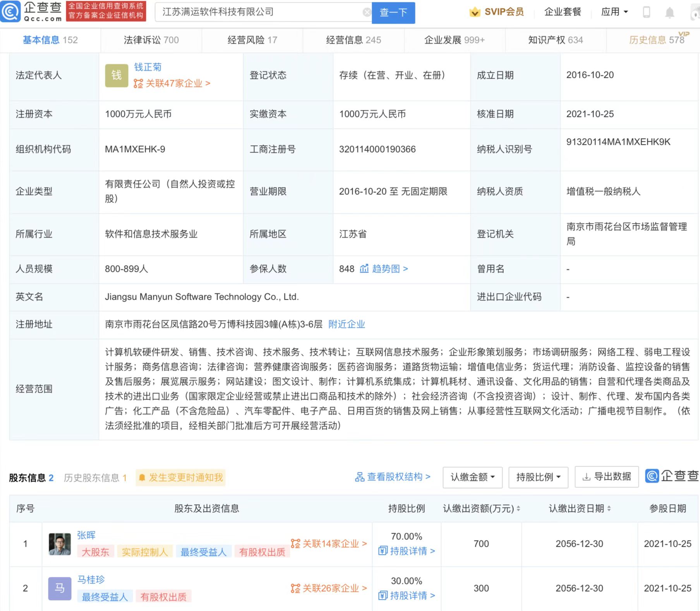This screenshot has width=700, height=611.
Task: Click the 趋势图 chart icon
Action: click(364, 268)
